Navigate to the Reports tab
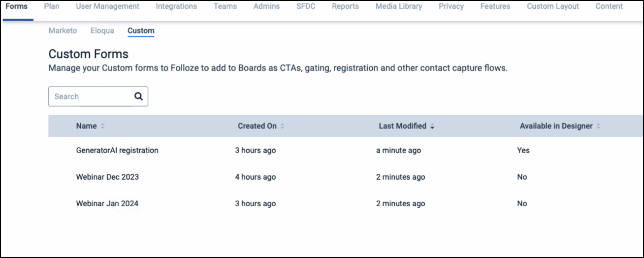The image size is (644, 258). click(x=345, y=6)
